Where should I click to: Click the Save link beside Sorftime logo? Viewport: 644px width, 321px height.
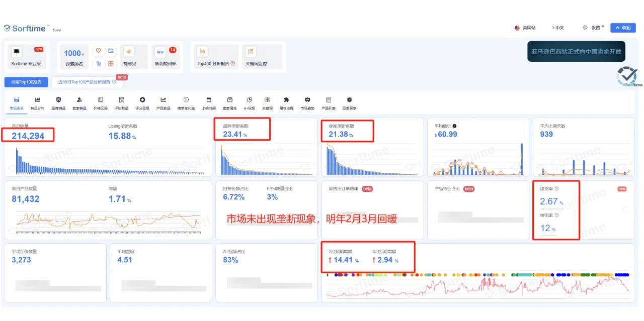(56, 30)
